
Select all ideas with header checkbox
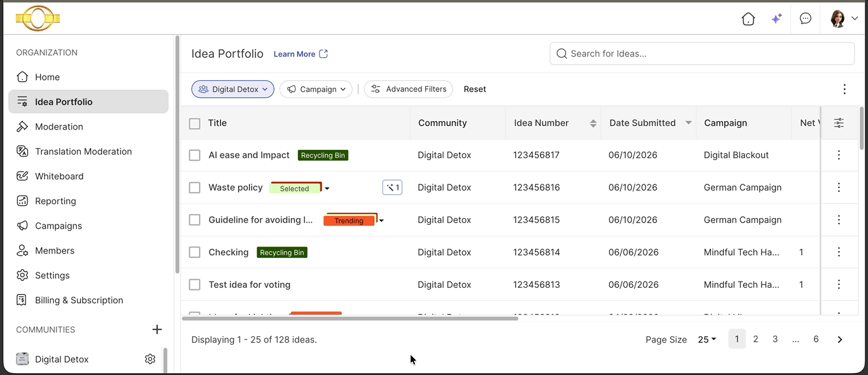[x=195, y=123]
